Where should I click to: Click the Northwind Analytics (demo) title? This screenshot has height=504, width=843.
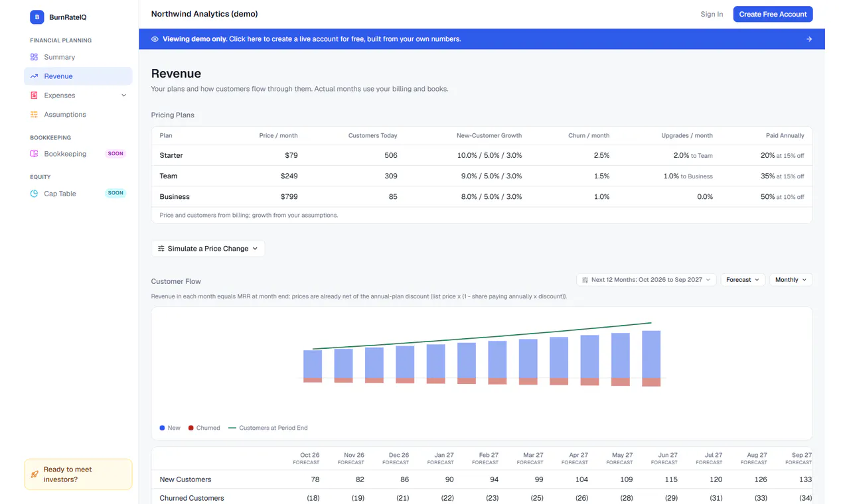pos(204,14)
